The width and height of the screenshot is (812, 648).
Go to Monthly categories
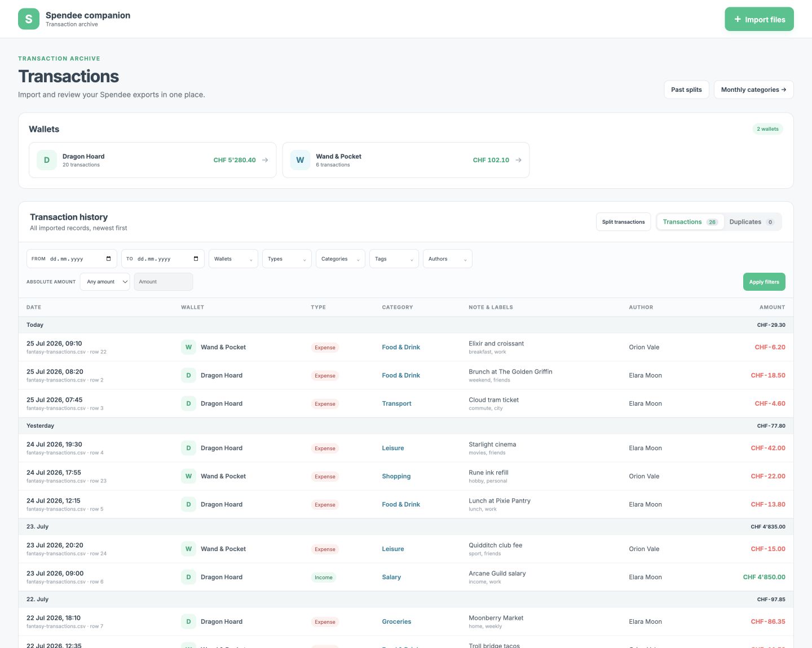[x=753, y=90]
